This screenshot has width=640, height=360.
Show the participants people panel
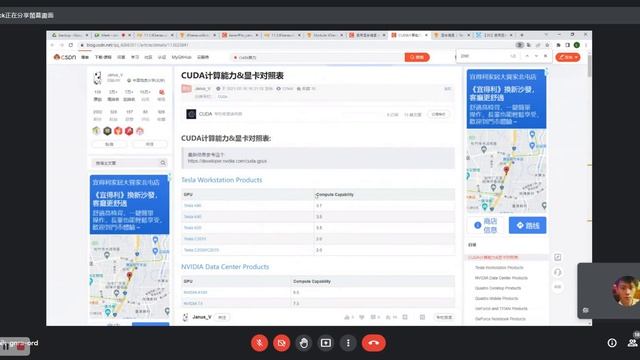click(x=632, y=343)
